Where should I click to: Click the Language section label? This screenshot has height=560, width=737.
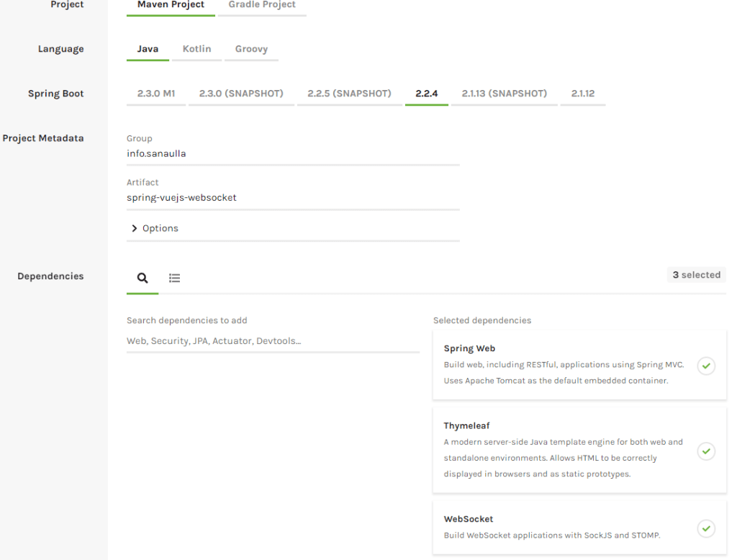click(x=60, y=49)
